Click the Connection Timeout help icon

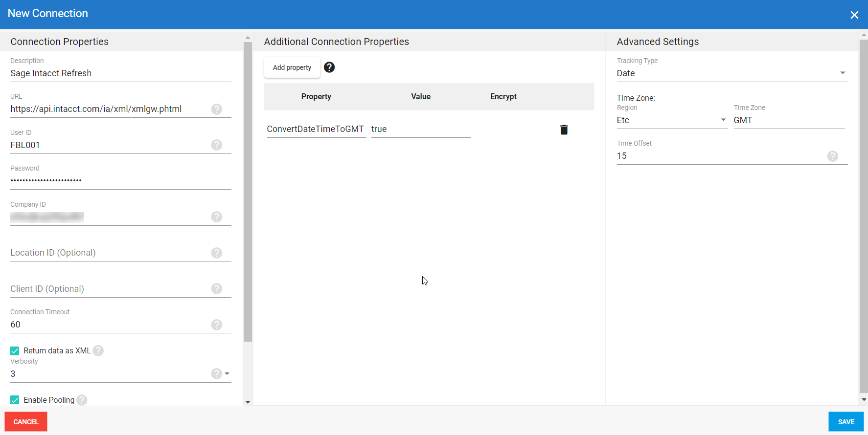click(x=217, y=325)
